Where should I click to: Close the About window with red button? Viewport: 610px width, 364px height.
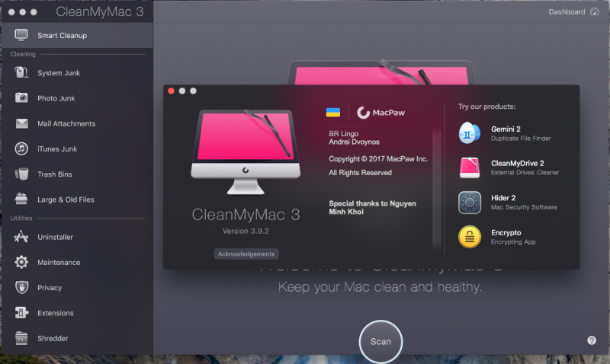point(171,91)
